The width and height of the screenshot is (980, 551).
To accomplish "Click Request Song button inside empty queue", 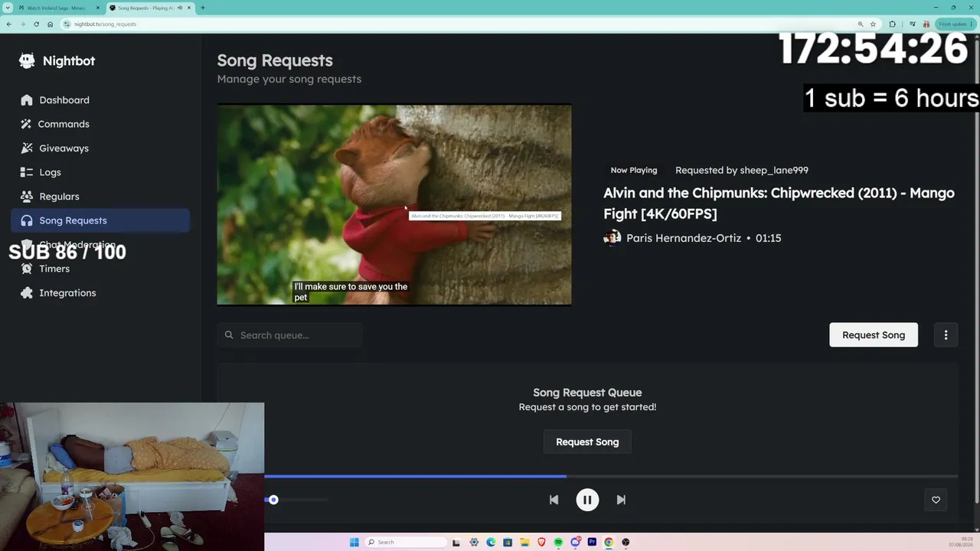I will point(587,442).
